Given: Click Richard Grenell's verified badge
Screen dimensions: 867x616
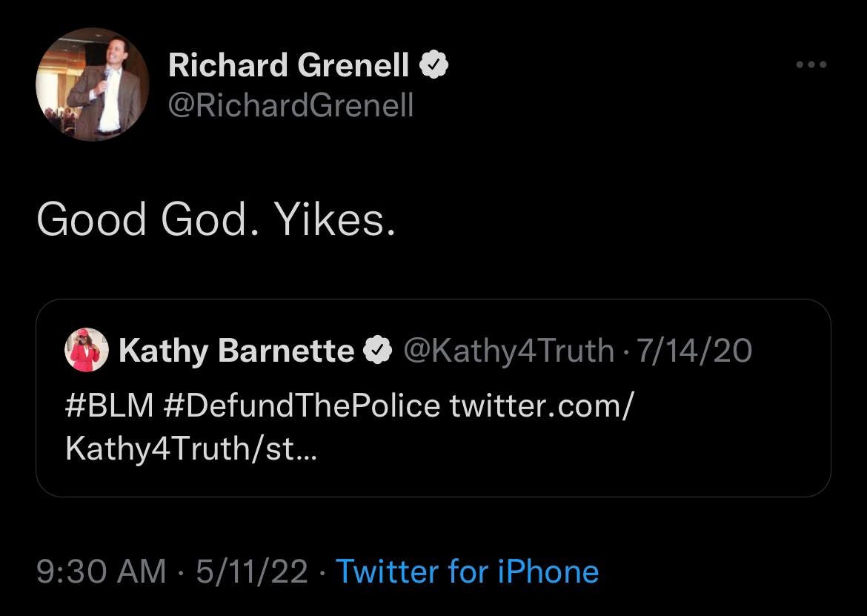Looking at the screenshot, I should click(434, 66).
